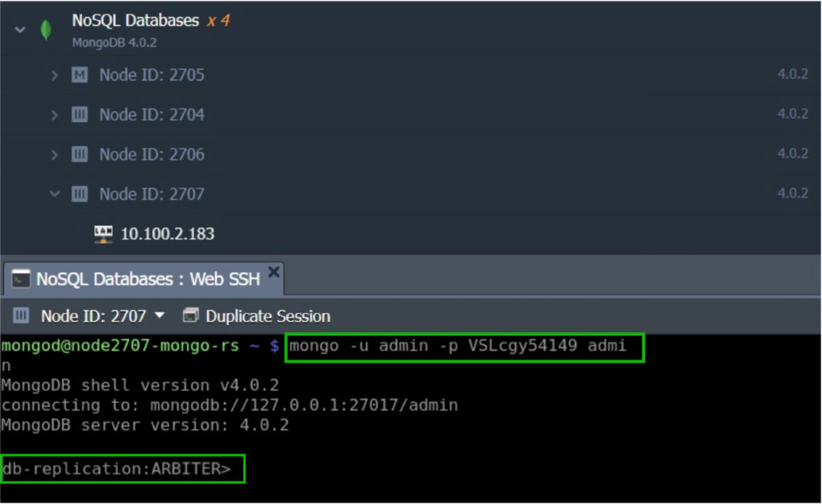Click the MongoDB 4.0.2 subtitle text

114,43
